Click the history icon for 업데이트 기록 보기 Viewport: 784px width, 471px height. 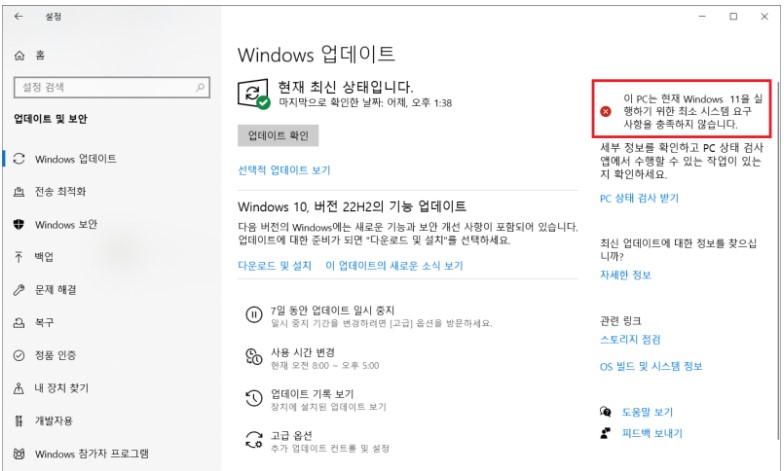(254, 398)
